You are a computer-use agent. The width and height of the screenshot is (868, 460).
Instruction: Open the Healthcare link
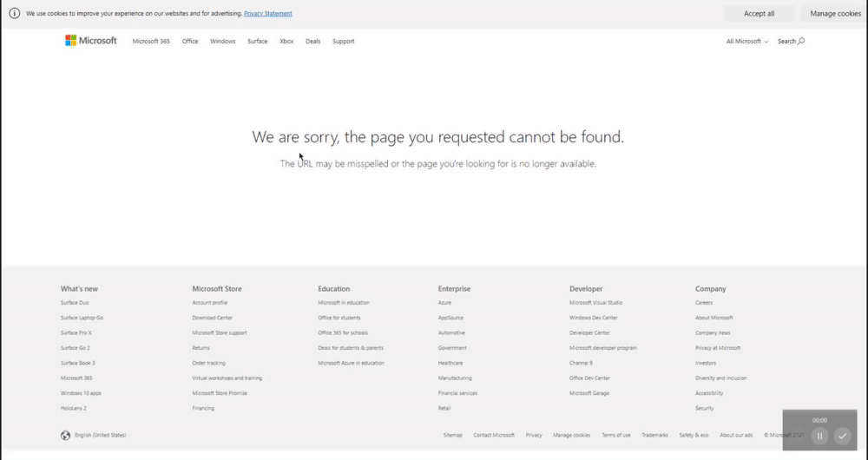(x=450, y=363)
